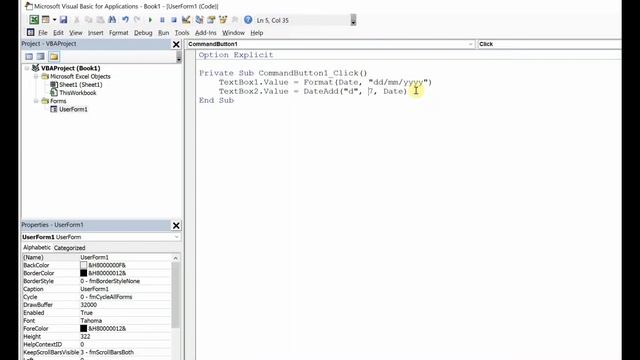Collapse the VBAProject (Book1) tree node
This screenshot has height=360, width=640.
click(27, 68)
